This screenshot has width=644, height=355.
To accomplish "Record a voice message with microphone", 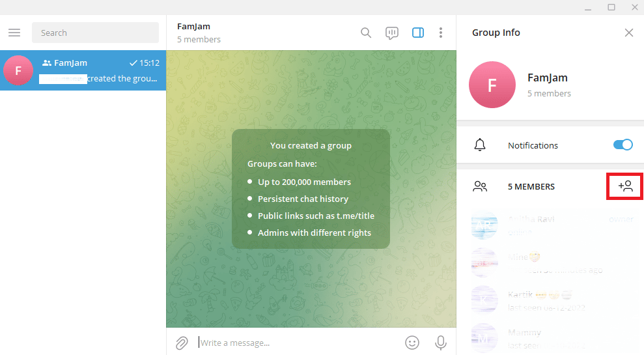I will (441, 343).
